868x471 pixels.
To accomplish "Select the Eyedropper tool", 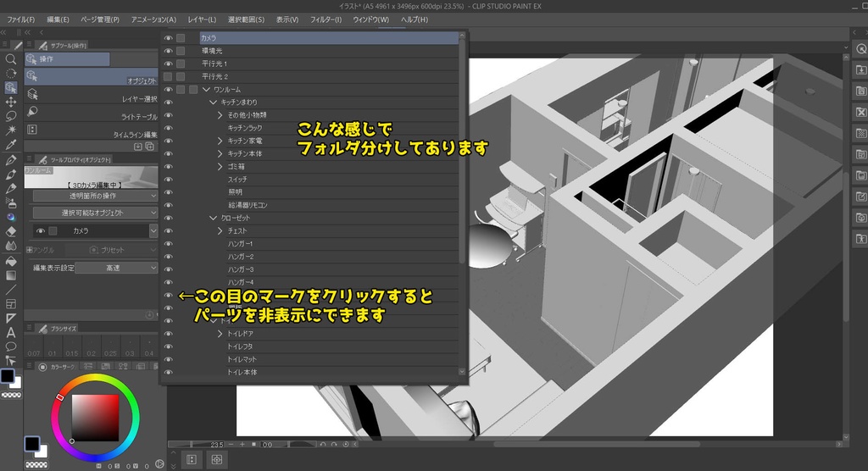I will point(10,145).
